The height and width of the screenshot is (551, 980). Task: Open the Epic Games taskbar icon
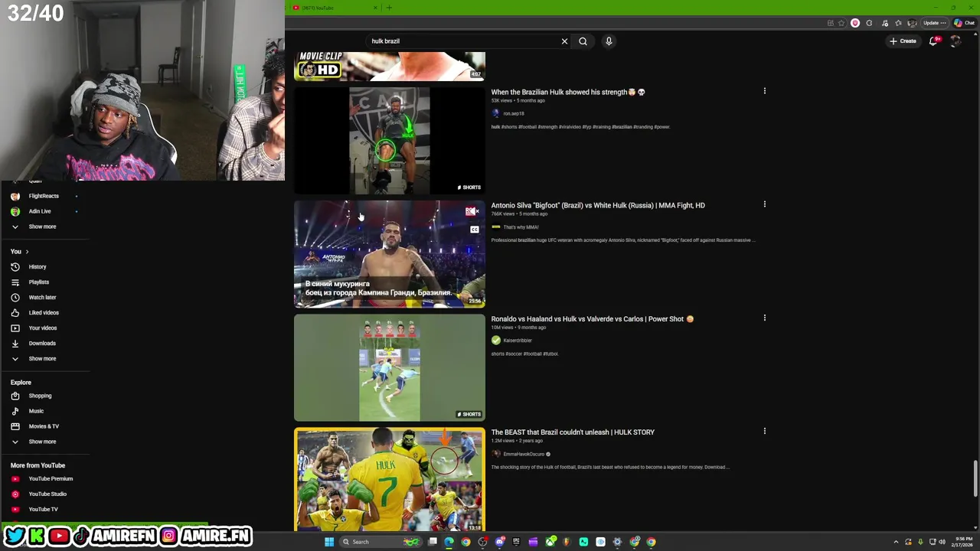516,542
